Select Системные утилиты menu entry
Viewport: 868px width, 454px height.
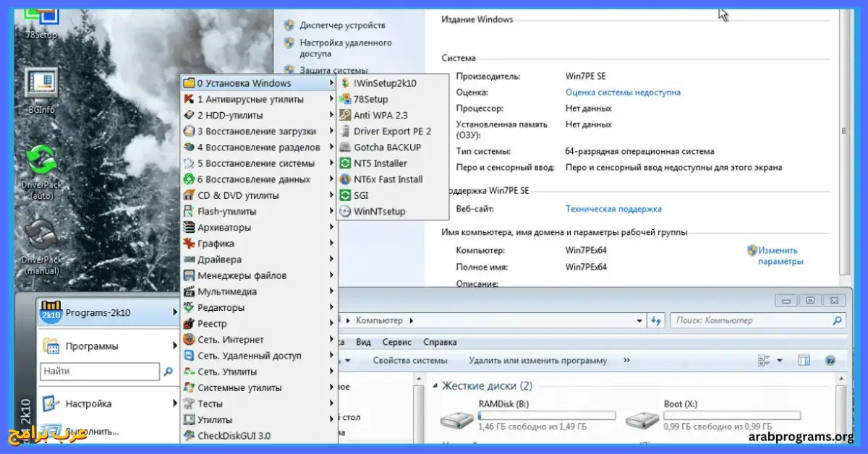258,387
